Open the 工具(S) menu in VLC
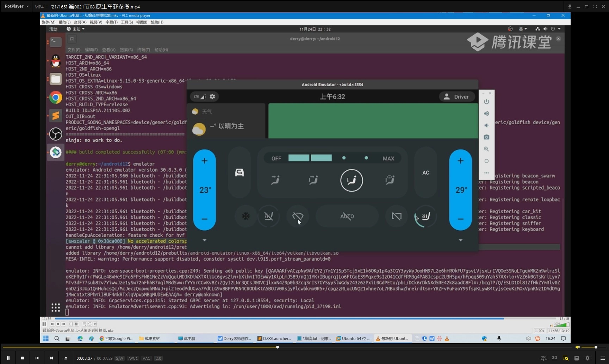This screenshot has height=364, width=609. pos(127,22)
